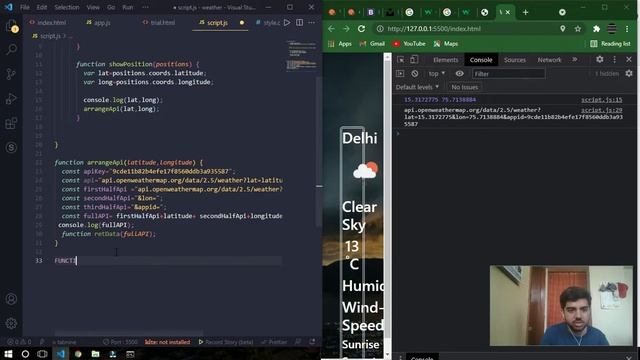The image size is (640, 360).
Task: Open the Gmail bookmark
Action: [372, 44]
